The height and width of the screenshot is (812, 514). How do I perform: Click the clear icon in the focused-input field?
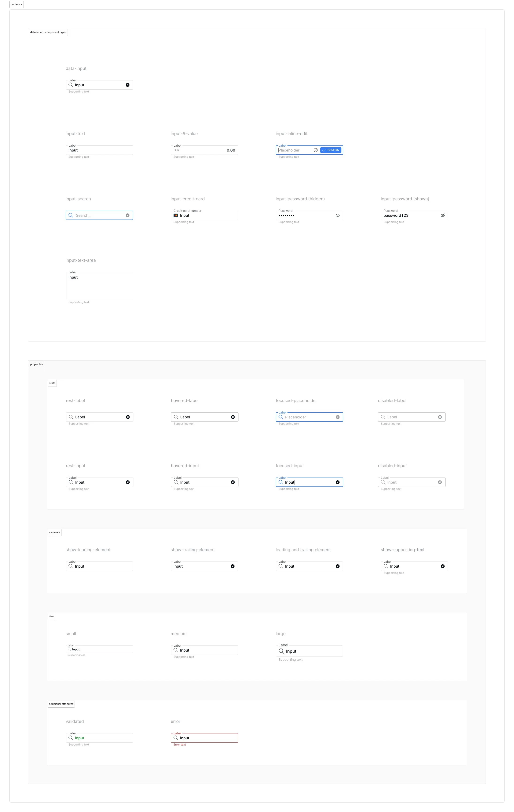[x=337, y=482]
